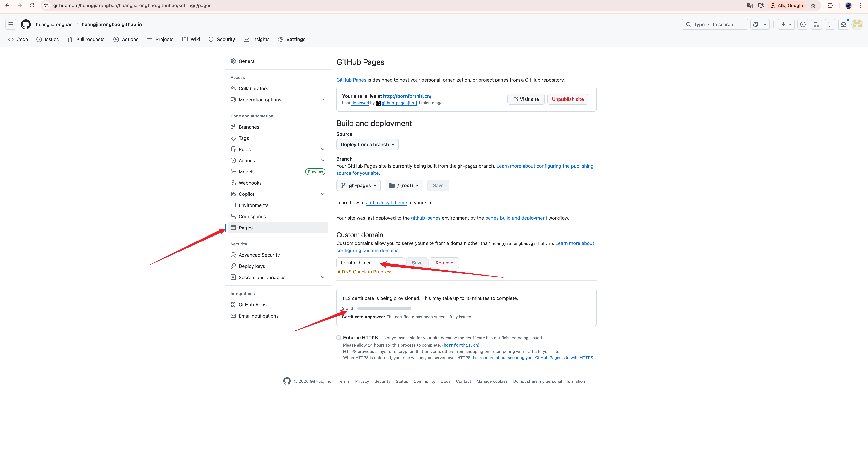Bookmark this page with the star icon

click(813, 5)
